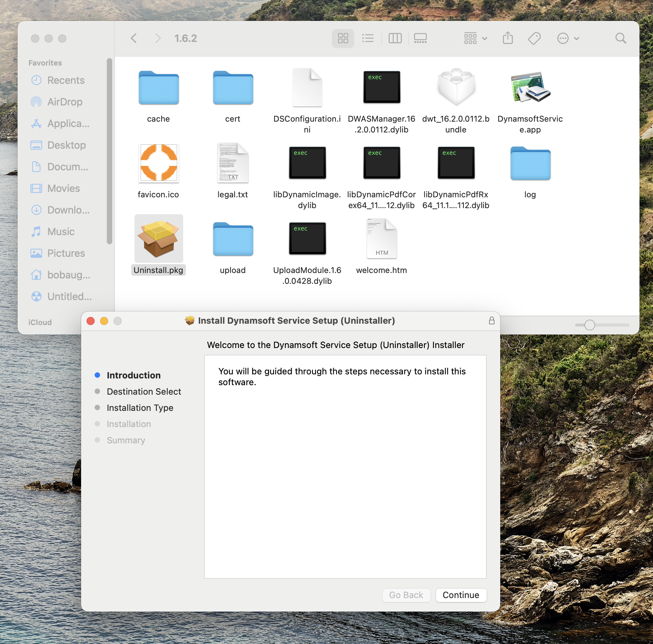653x644 pixels.
Task: Select the welcome.htm file
Action: pos(381,239)
